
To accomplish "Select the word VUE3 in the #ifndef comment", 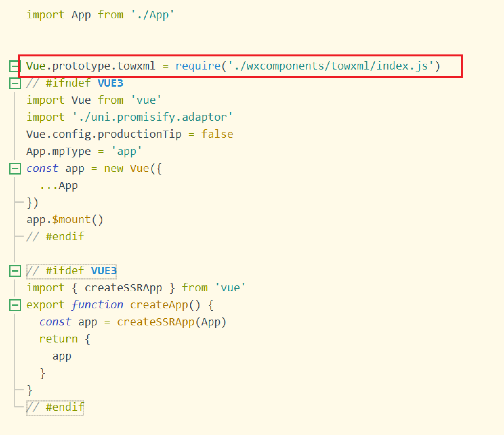I will [x=110, y=83].
